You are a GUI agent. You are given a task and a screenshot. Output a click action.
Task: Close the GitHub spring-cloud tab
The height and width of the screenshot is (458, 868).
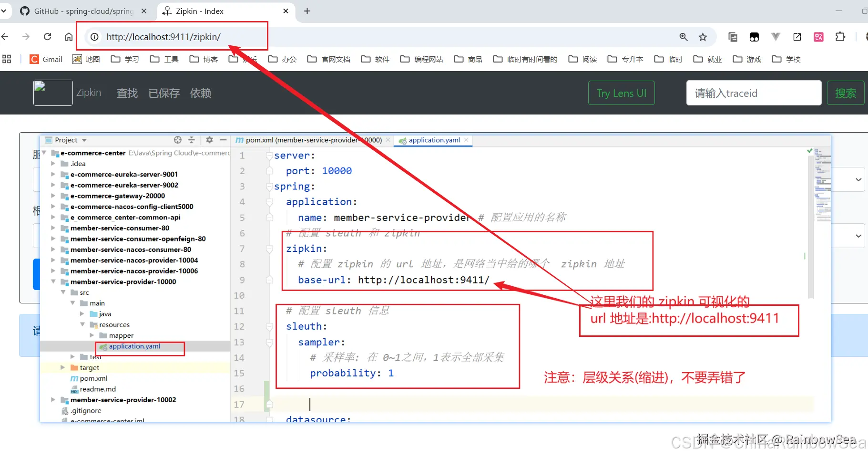[144, 11]
